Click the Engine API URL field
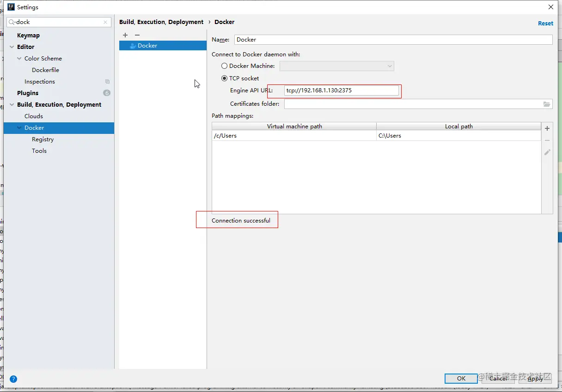The image size is (562, 392). [342, 90]
